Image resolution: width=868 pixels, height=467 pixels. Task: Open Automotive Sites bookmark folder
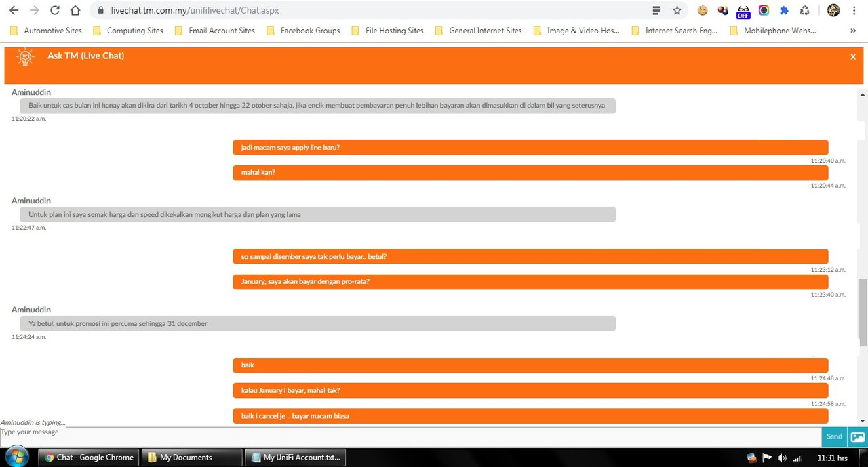click(x=46, y=31)
